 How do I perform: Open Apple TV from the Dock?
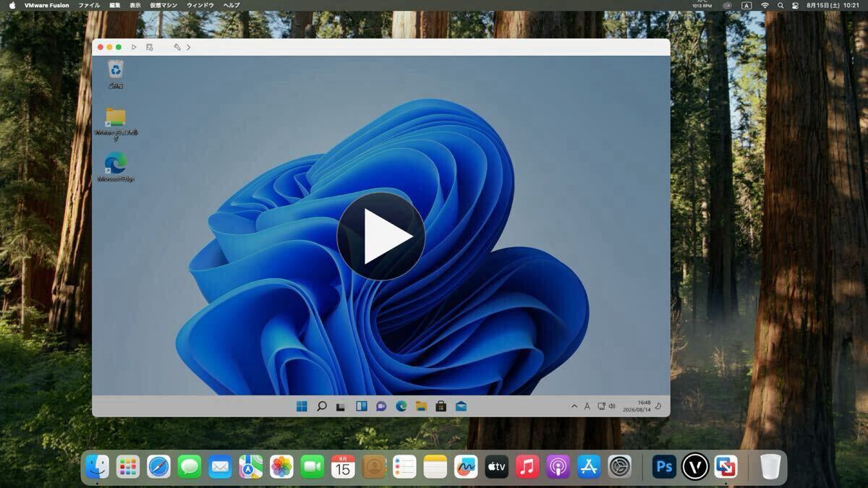497,466
